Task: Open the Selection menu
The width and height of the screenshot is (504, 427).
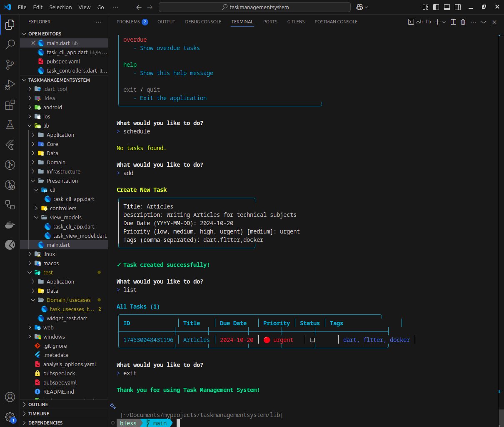Action: (60, 7)
